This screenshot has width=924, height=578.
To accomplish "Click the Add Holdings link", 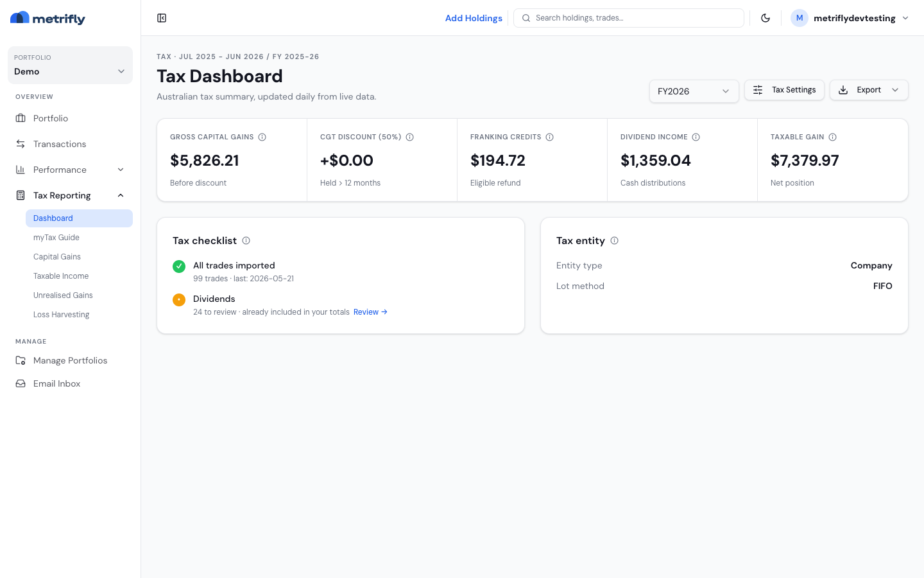I will 474,18.
